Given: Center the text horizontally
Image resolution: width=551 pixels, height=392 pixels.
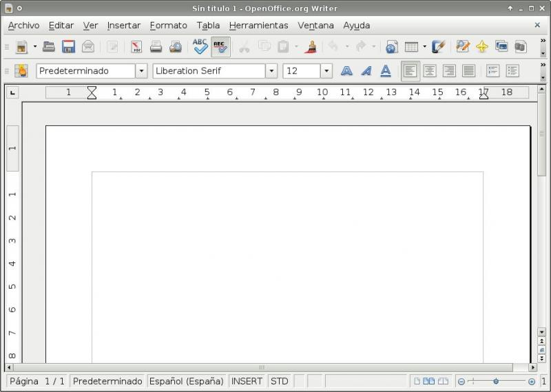Looking at the screenshot, I should click(430, 71).
